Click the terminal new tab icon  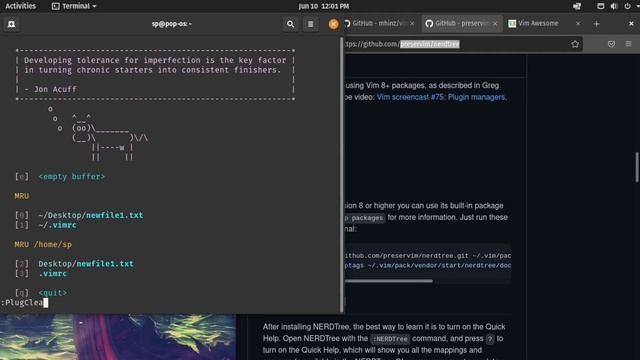pos(11,24)
